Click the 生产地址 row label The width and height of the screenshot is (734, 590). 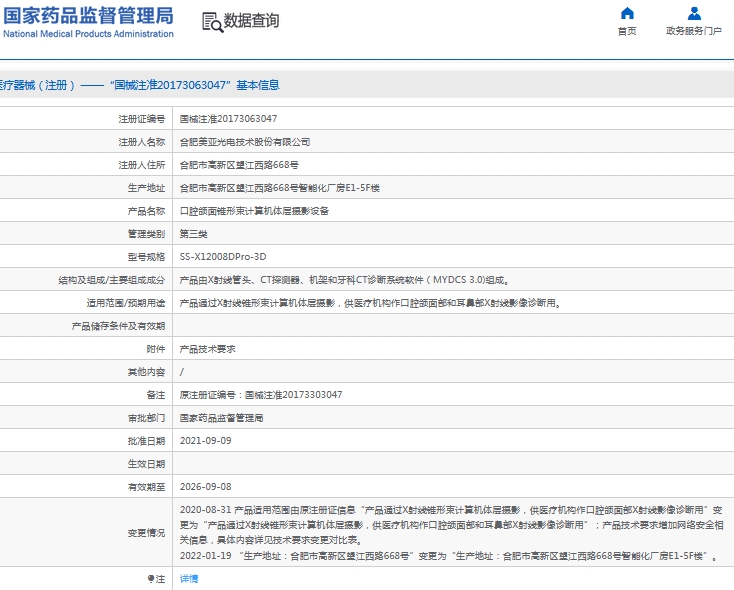(x=146, y=188)
